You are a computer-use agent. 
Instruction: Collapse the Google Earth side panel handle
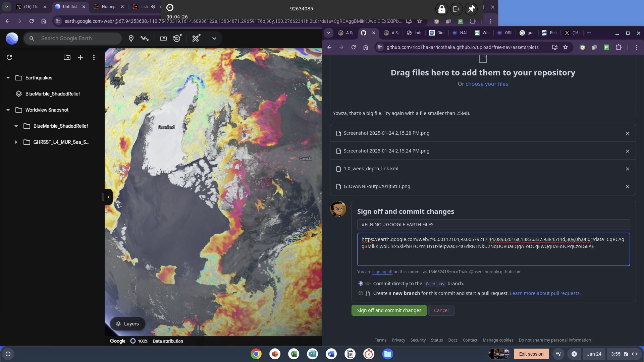pyautogui.click(x=108, y=197)
